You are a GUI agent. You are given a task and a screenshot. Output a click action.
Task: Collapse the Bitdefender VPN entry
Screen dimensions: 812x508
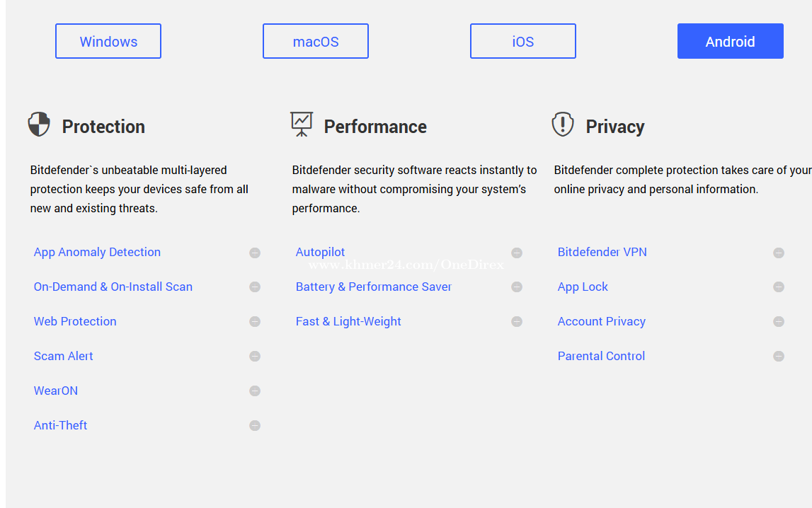[x=779, y=253]
